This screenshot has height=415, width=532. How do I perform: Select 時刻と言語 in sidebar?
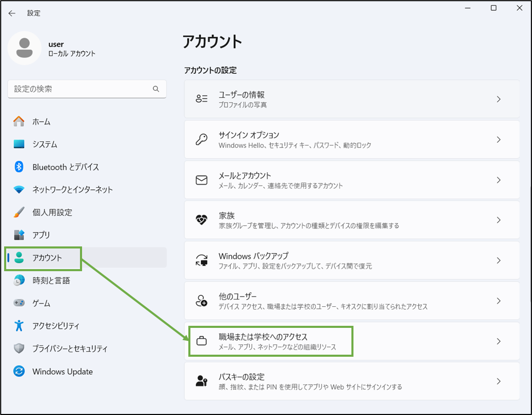tap(87, 280)
